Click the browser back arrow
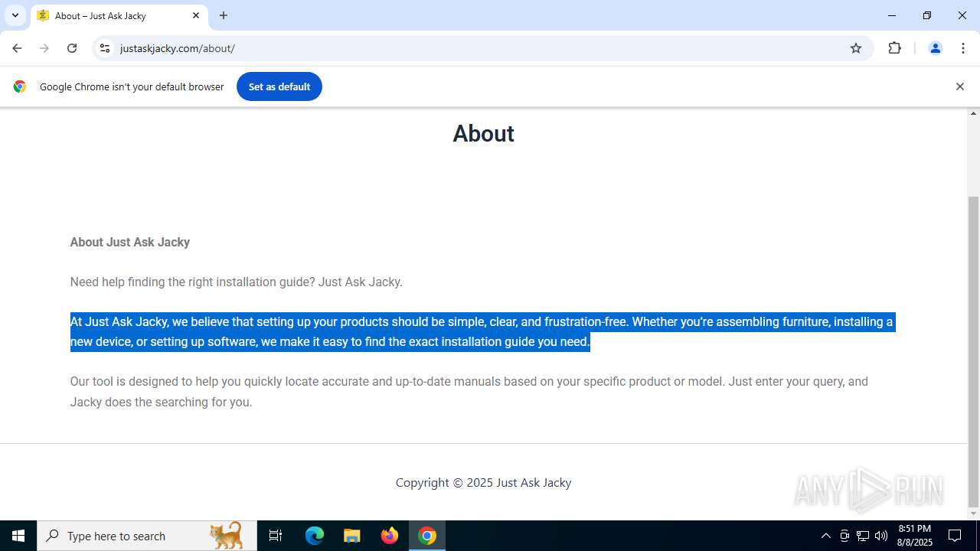The width and height of the screenshot is (980, 551). pyautogui.click(x=17, y=48)
